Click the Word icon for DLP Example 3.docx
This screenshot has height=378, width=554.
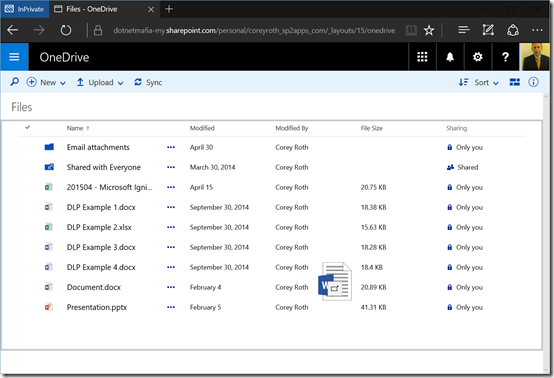(49, 247)
